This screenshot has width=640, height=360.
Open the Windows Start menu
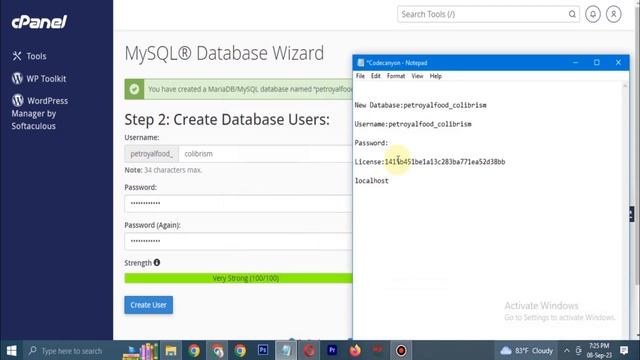(11, 351)
